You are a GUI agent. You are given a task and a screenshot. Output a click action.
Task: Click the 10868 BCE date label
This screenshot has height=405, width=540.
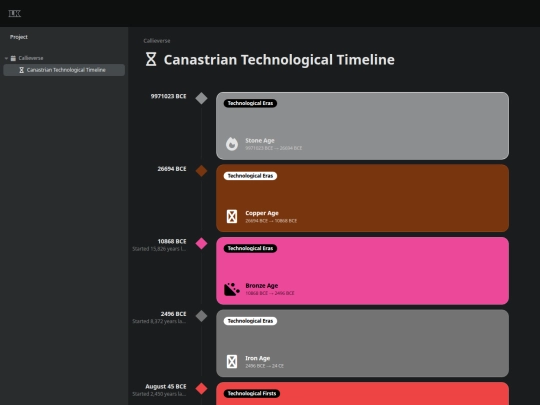pyautogui.click(x=172, y=241)
